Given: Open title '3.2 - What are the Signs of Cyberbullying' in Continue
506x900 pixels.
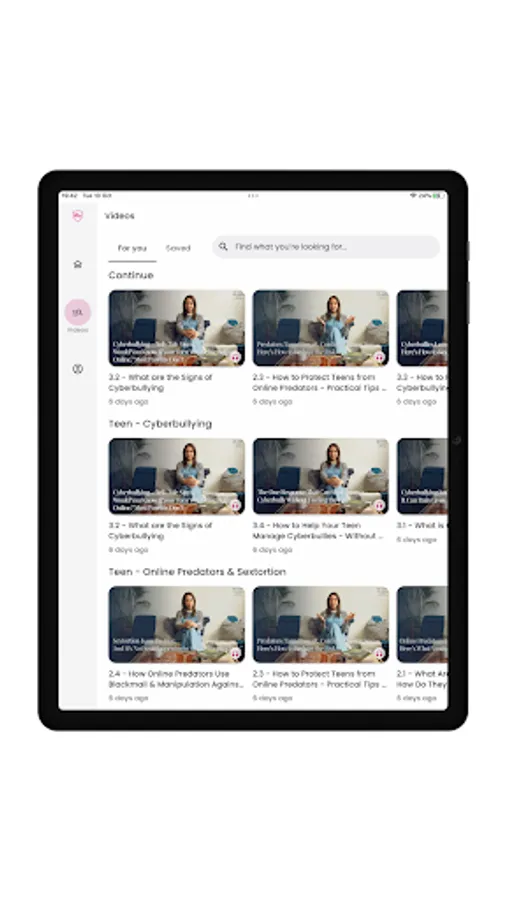Looking at the screenshot, I should 160,382.
